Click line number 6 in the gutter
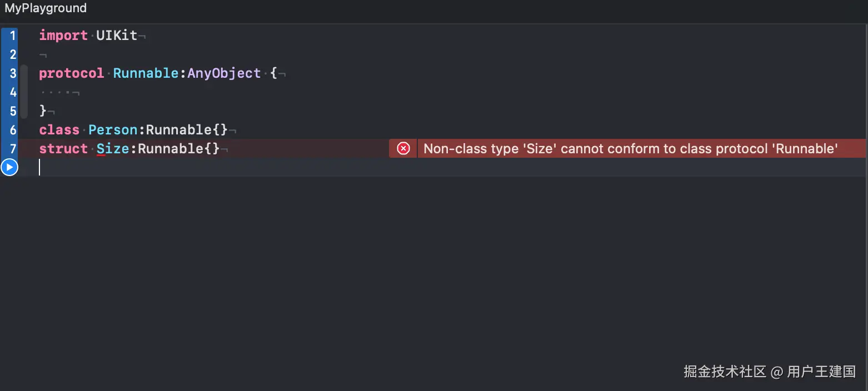Screen dimensions: 868x391 point(13,130)
